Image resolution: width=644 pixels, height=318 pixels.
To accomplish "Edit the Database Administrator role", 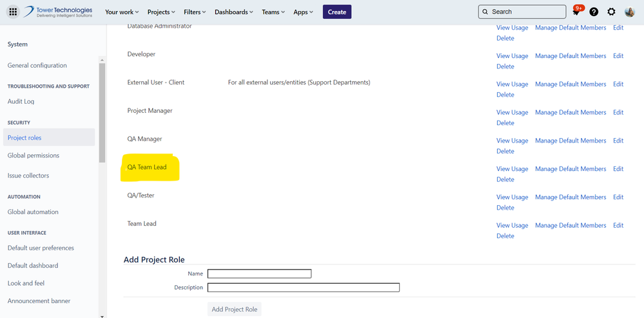I will (x=618, y=28).
